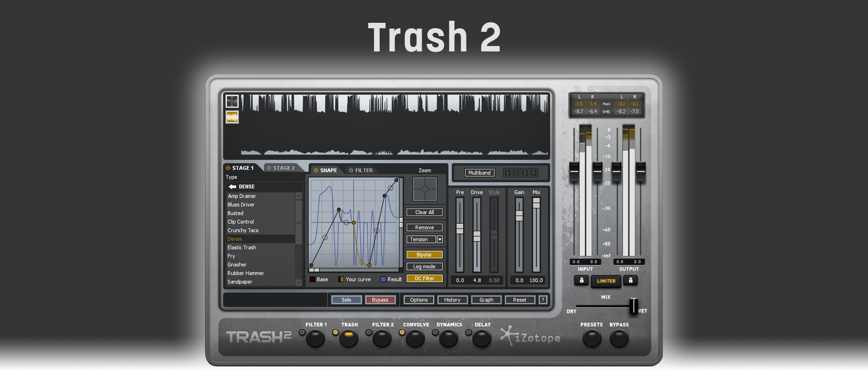Click the Zoom crosshair pad

pyautogui.click(x=425, y=189)
